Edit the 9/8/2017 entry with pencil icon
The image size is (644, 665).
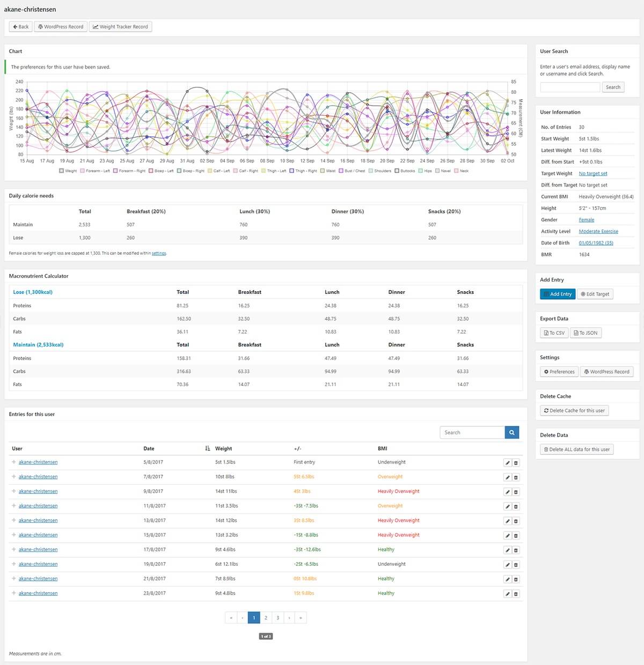tap(507, 492)
